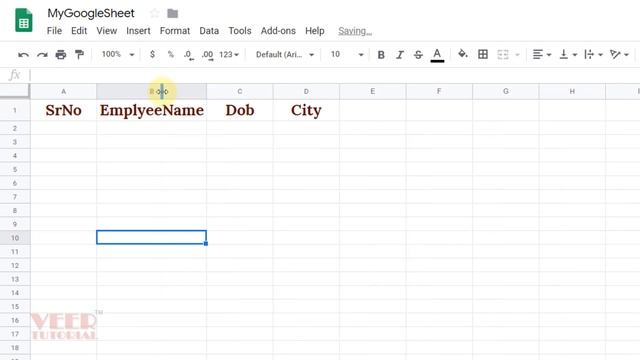Screen dimensions: 640x360
Task: Open the File menu
Action: [x=54, y=31]
